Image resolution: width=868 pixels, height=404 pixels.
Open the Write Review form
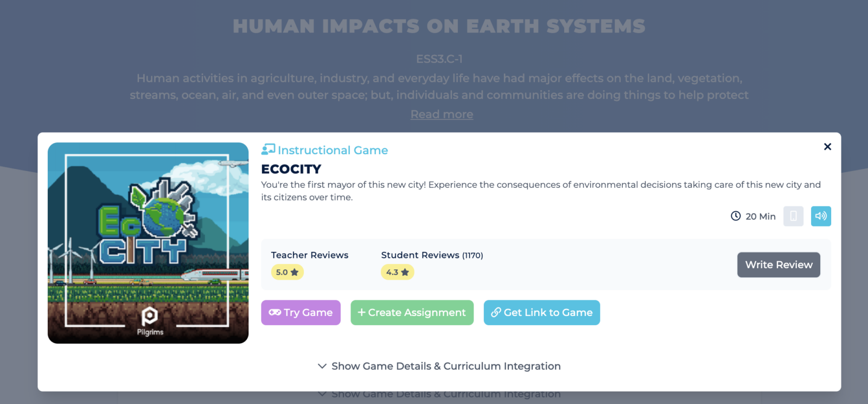coord(778,265)
